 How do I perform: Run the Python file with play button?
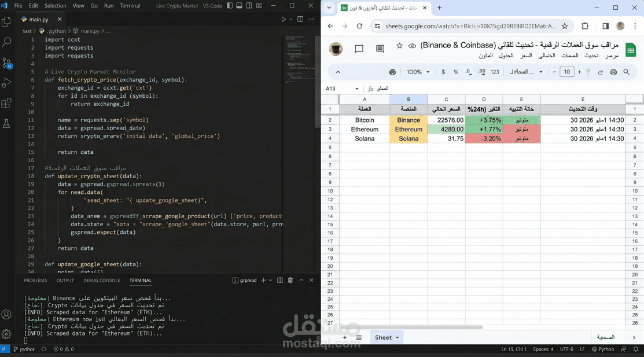coord(284,19)
